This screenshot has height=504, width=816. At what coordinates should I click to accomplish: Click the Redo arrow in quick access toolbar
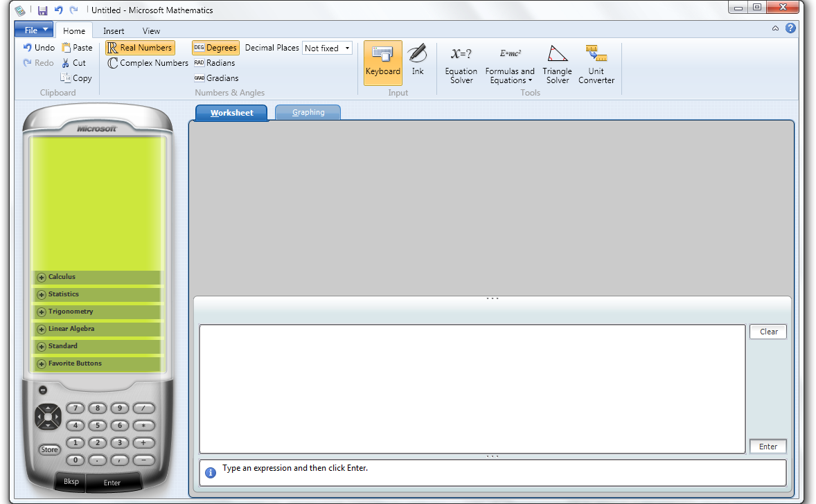click(73, 10)
